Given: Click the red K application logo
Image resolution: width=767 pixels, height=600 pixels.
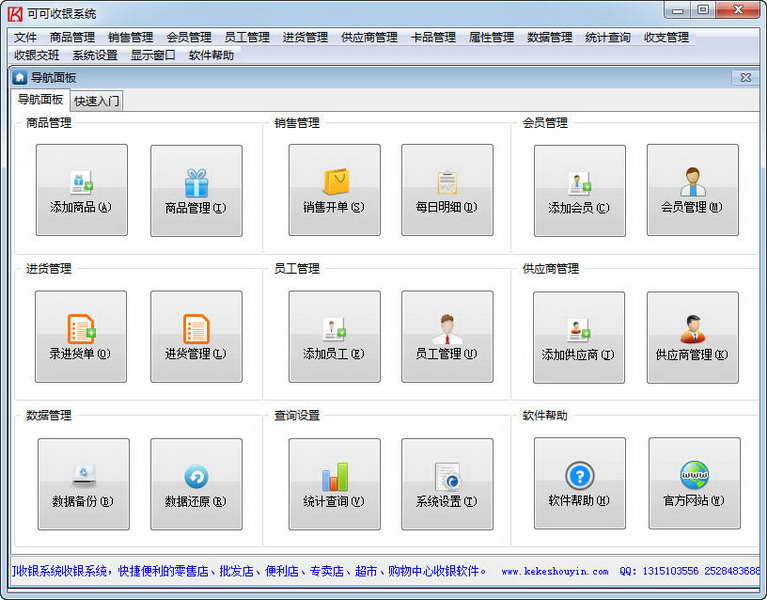Looking at the screenshot, I should pos(15,14).
